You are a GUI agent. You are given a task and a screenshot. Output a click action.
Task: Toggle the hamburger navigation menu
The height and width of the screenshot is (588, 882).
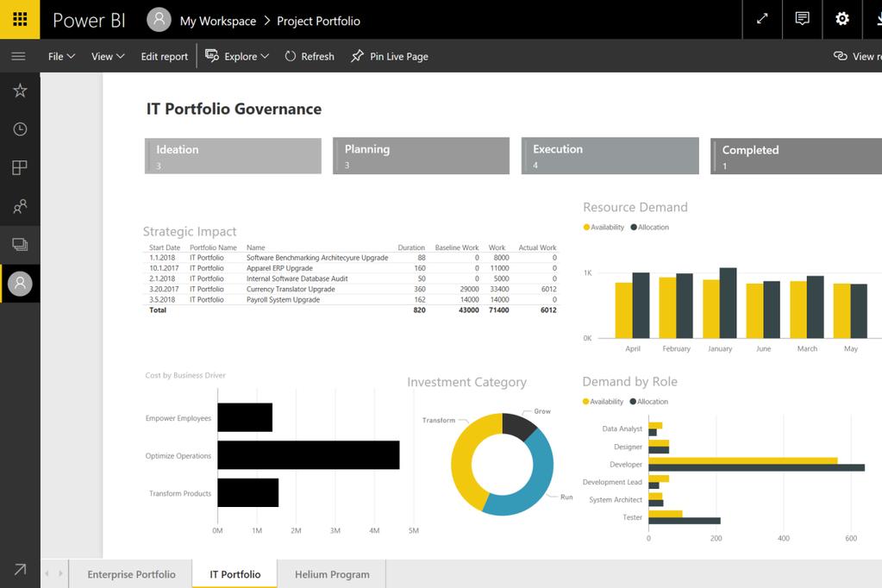[x=19, y=56]
